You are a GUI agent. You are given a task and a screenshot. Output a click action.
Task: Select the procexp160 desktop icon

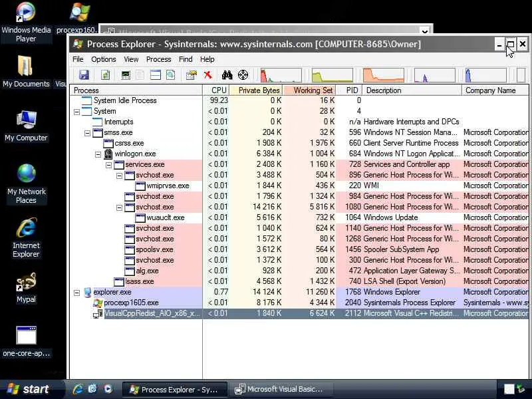click(x=77, y=18)
